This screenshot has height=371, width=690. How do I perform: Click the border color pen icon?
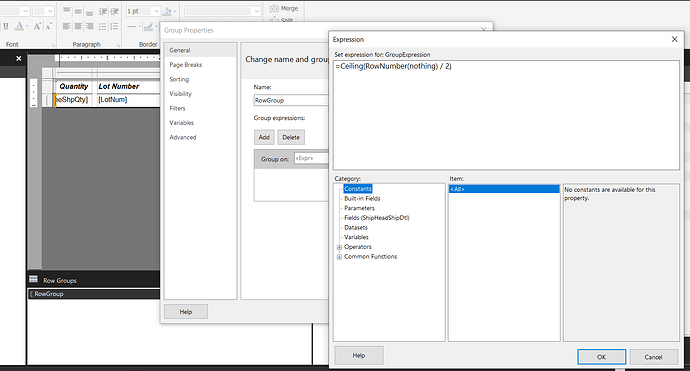(149, 26)
